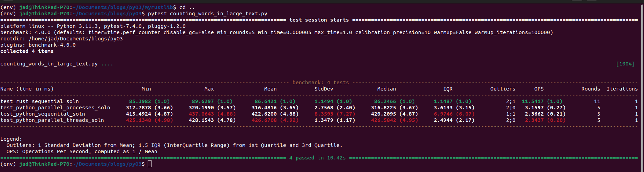Image resolution: width=644 pixels, height=172 pixels.
Task: Click the OPS column header
Action: (x=539, y=89)
